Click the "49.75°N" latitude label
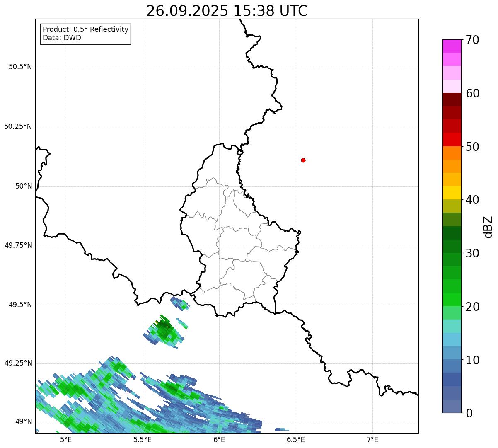The image size is (498, 448). (18, 245)
